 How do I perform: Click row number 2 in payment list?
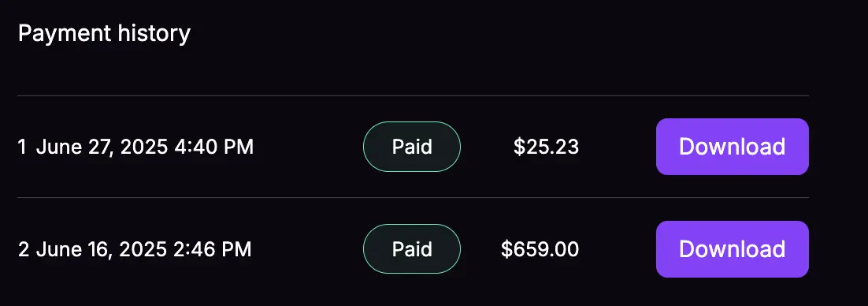pos(24,249)
